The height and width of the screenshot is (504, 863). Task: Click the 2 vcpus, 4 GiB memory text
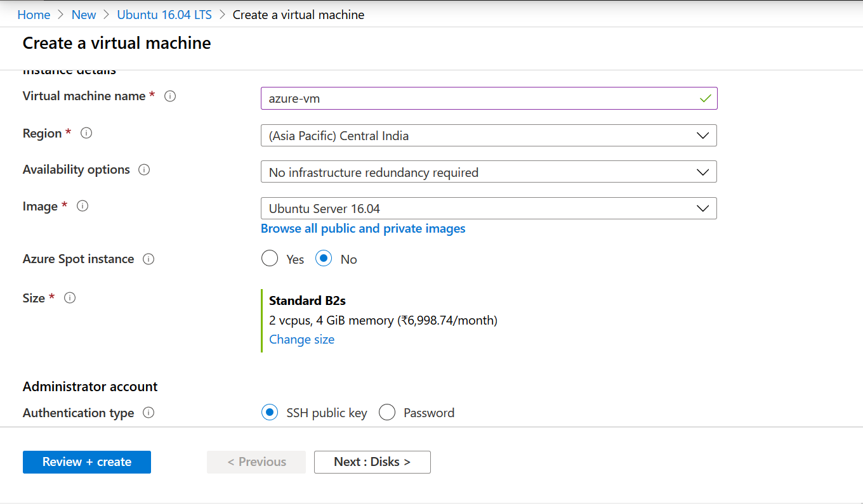click(383, 321)
